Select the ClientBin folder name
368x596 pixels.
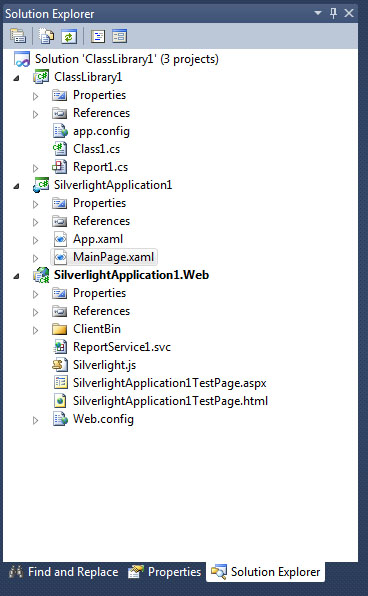(x=97, y=329)
